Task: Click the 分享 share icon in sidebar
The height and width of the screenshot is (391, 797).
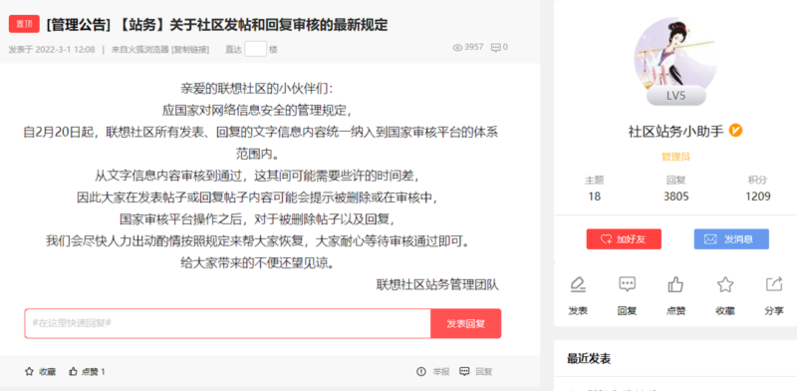Action: click(774, 284)
